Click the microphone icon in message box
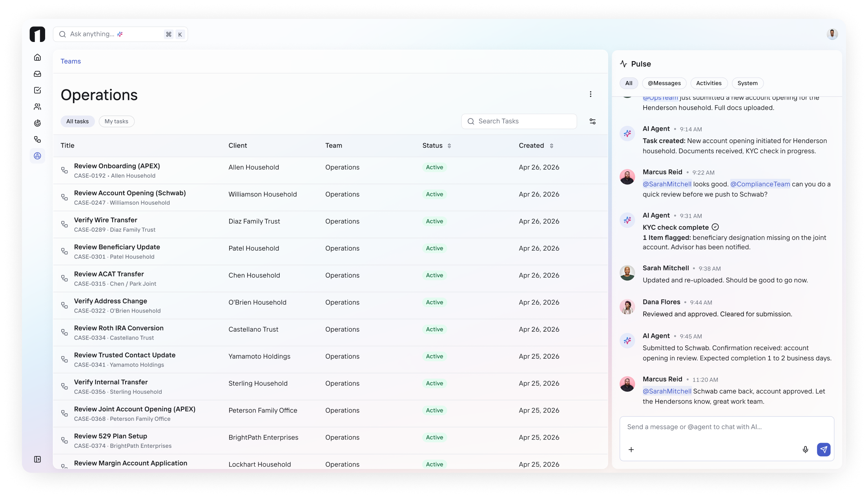Image resolution: width=868 pixels, height=498 pixels. 805,449
